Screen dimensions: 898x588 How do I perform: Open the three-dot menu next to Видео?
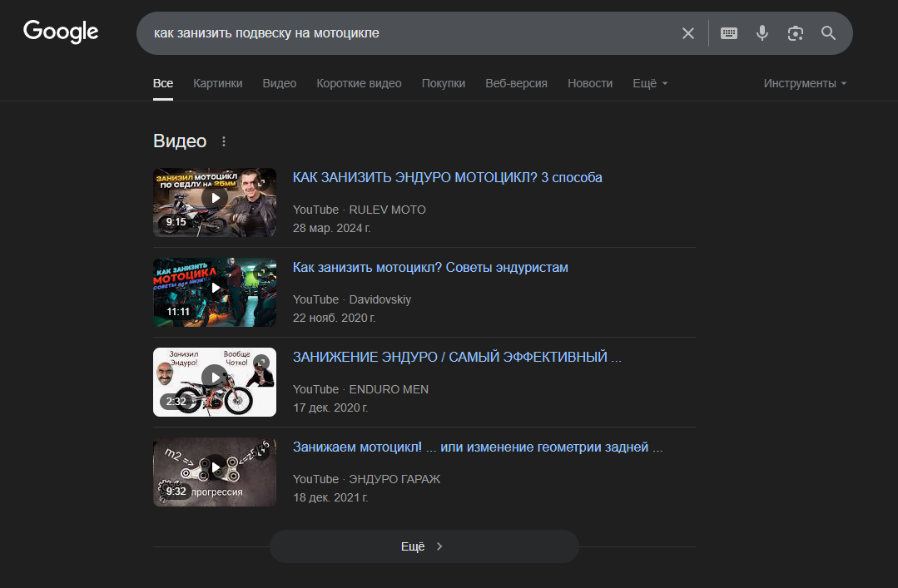[224, 141]
